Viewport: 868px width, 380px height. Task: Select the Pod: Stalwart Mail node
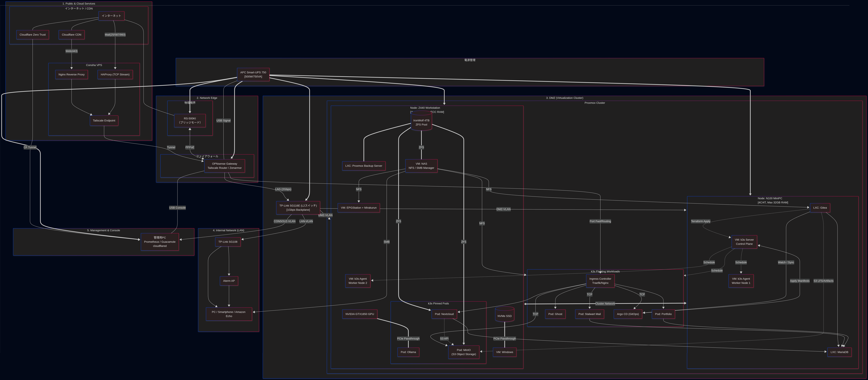590,314
